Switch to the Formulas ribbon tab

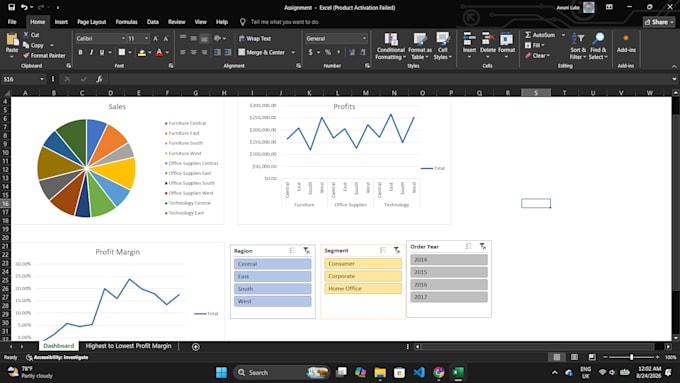click(126, 22)
